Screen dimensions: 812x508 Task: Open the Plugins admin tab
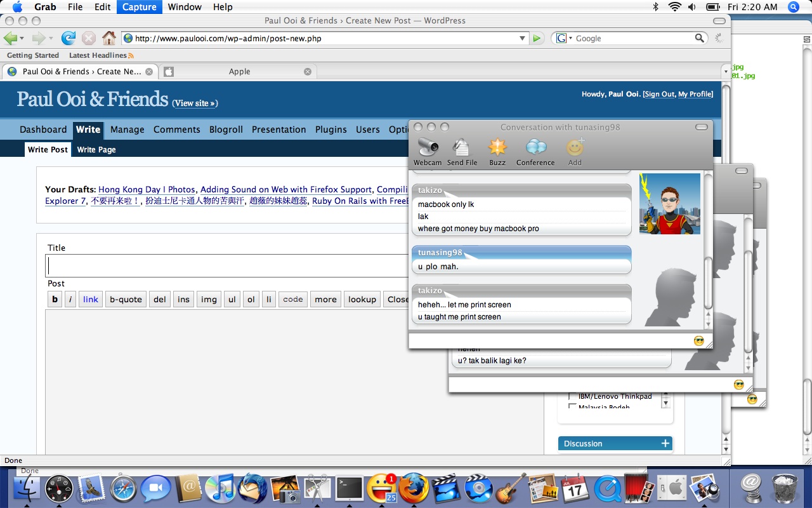point(331,130)
